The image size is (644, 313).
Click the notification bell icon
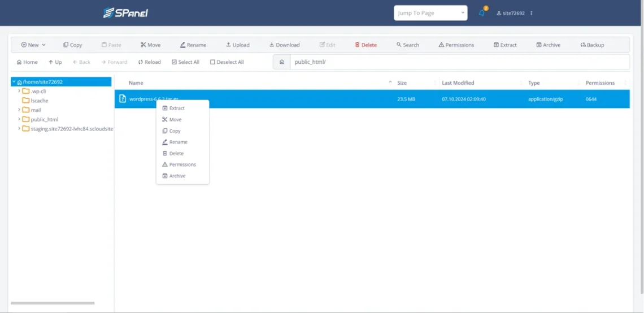481,13
